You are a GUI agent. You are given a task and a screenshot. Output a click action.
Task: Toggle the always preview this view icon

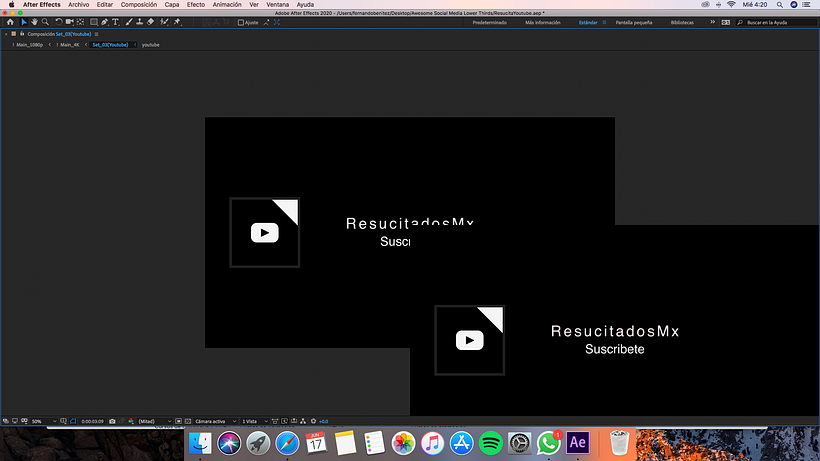click(x=6, y=421)
